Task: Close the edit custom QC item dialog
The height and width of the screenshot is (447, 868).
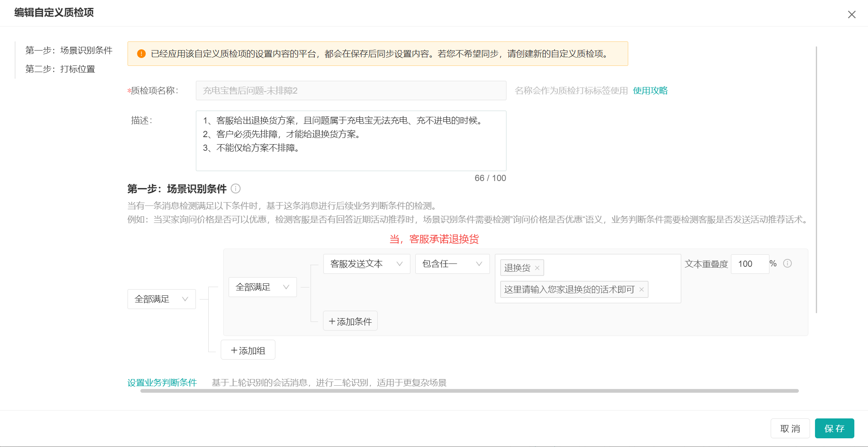Action: tap(851, 14)
